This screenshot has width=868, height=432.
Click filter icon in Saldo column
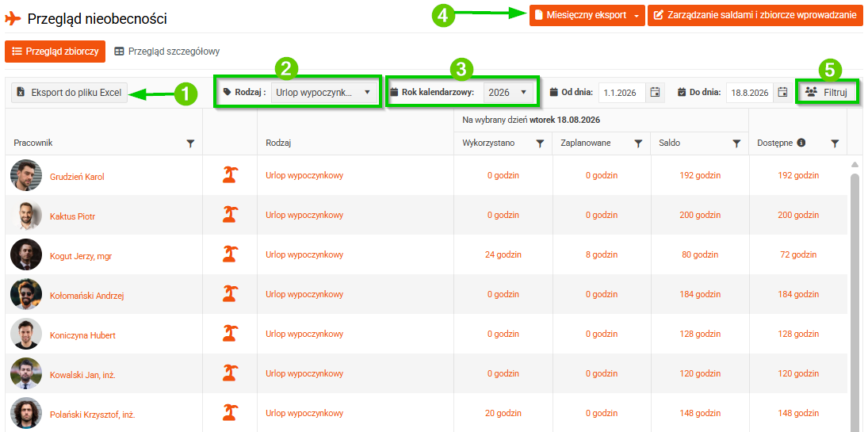pyautogui.click(x=736, y=143)
